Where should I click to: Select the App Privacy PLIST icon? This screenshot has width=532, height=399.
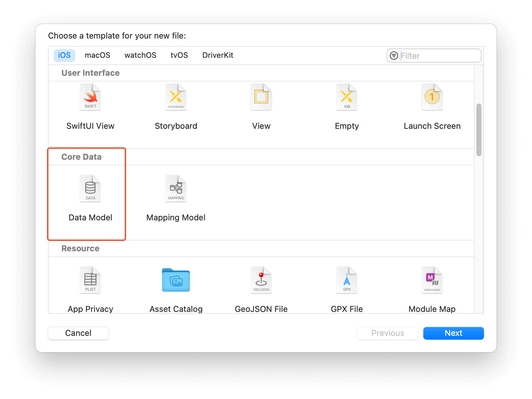click(x=90, y=280)
